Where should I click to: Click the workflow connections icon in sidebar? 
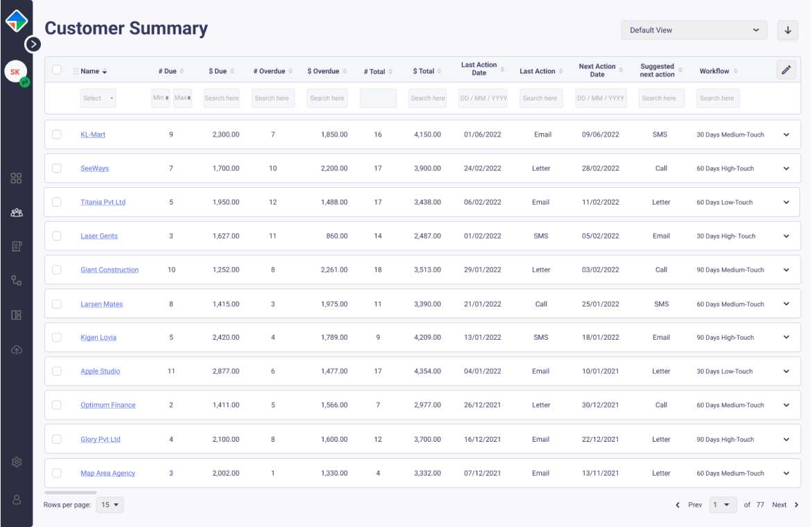pos(16,280)
